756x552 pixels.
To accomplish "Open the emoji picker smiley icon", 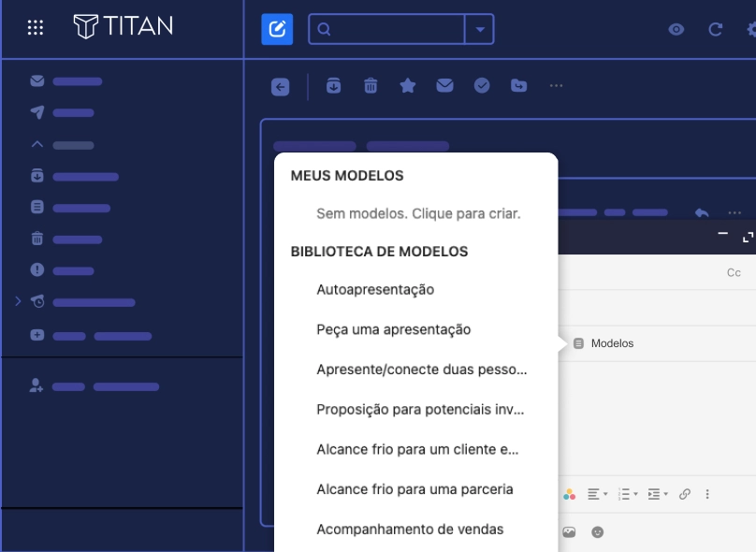I will pyautogui.click(x=598, y=532).
